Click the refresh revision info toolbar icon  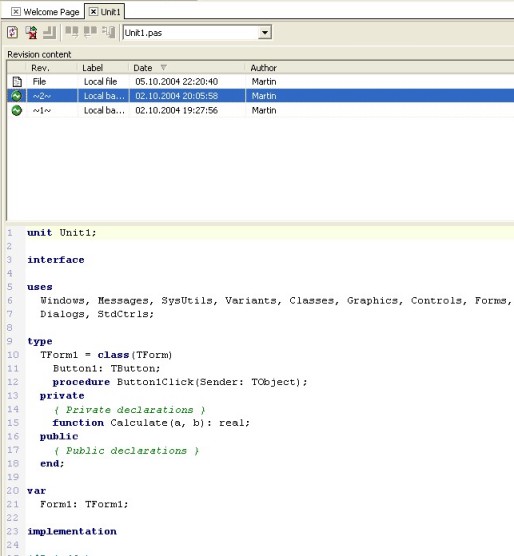click(x=13, y=32)
